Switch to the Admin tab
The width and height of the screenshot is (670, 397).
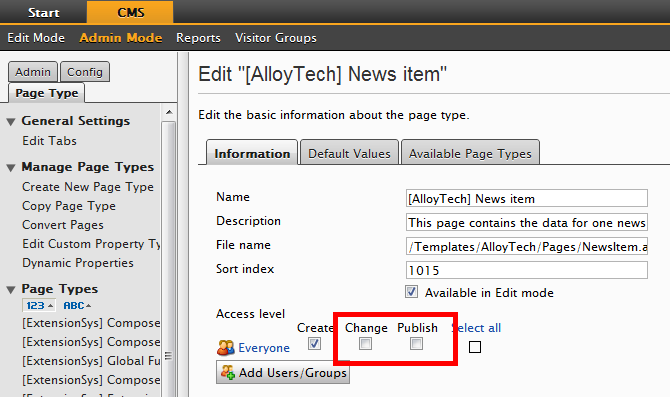pos(33,72)
